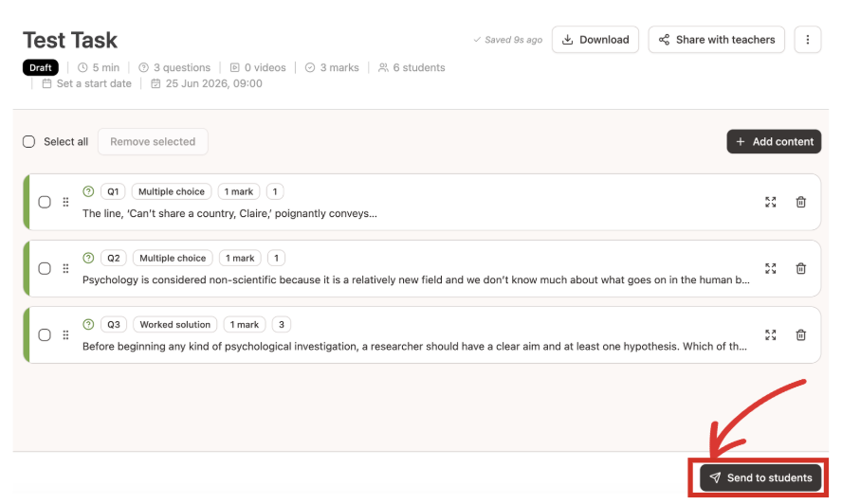
Task: Send to students
Action: [760, 477]
